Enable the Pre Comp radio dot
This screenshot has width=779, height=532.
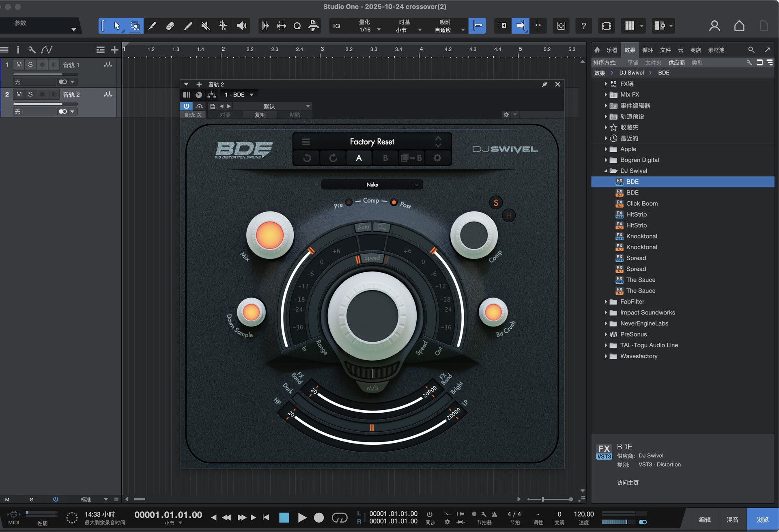click(x=349, y=202)
